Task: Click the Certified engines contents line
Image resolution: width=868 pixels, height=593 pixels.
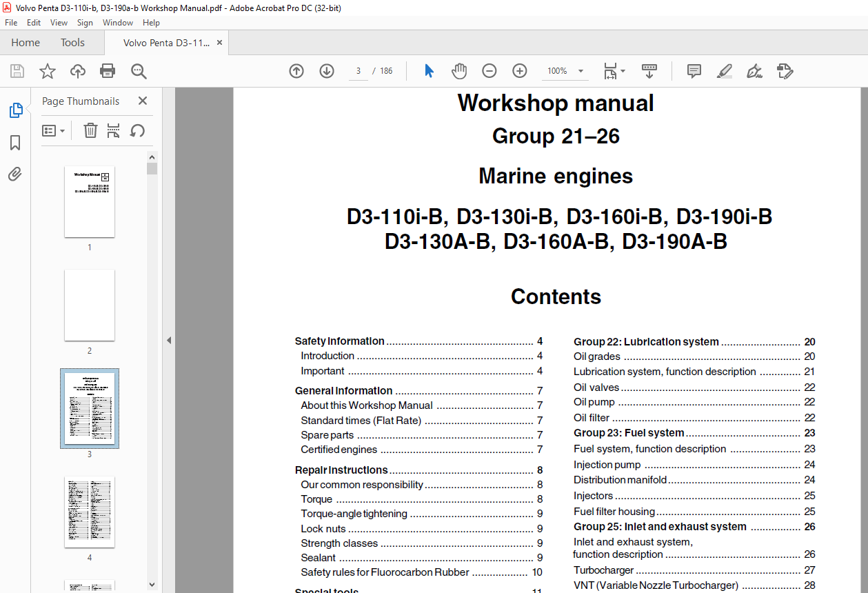Action: (x=422, y=450)
